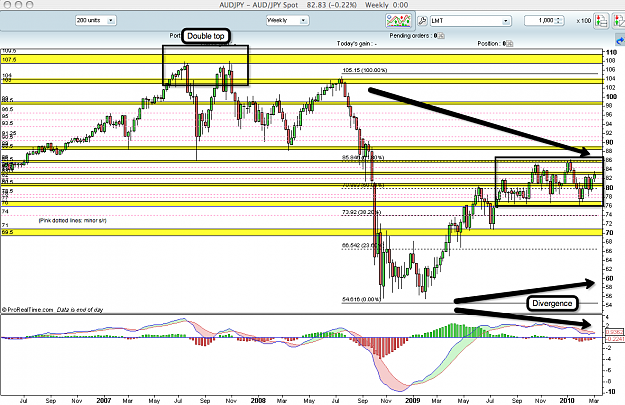Click the x100 multiplier label
Viewport: 625px width, 405px height.
tap(584, 21)
